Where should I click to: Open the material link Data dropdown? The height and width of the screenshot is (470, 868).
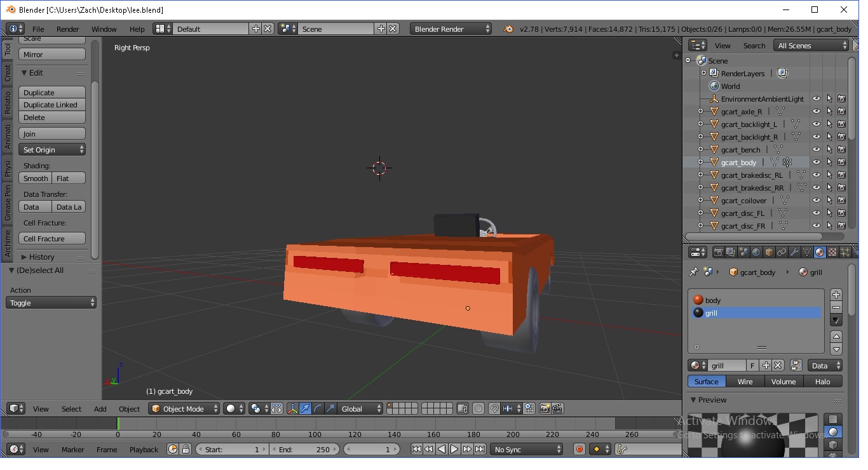[825, 365]
